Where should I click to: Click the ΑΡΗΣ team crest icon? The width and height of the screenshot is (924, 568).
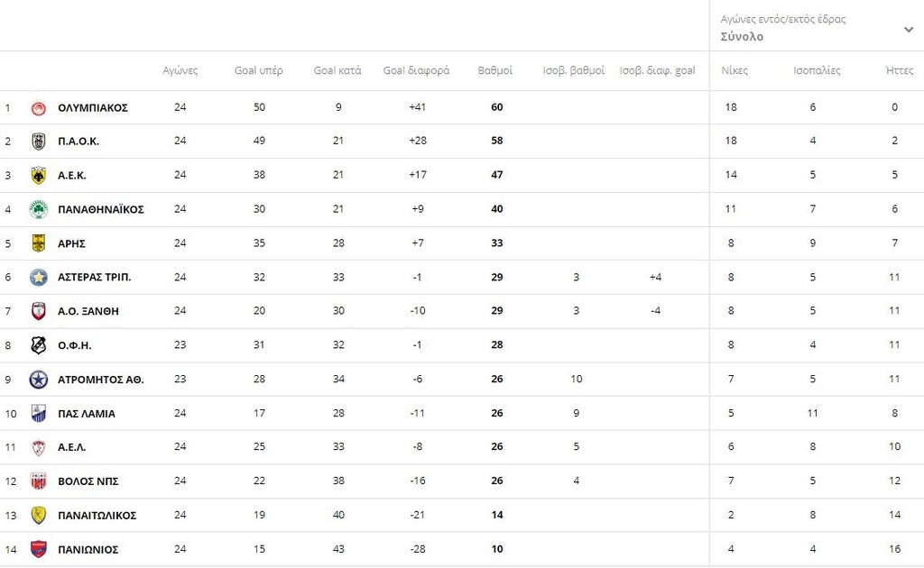(38, 243)
